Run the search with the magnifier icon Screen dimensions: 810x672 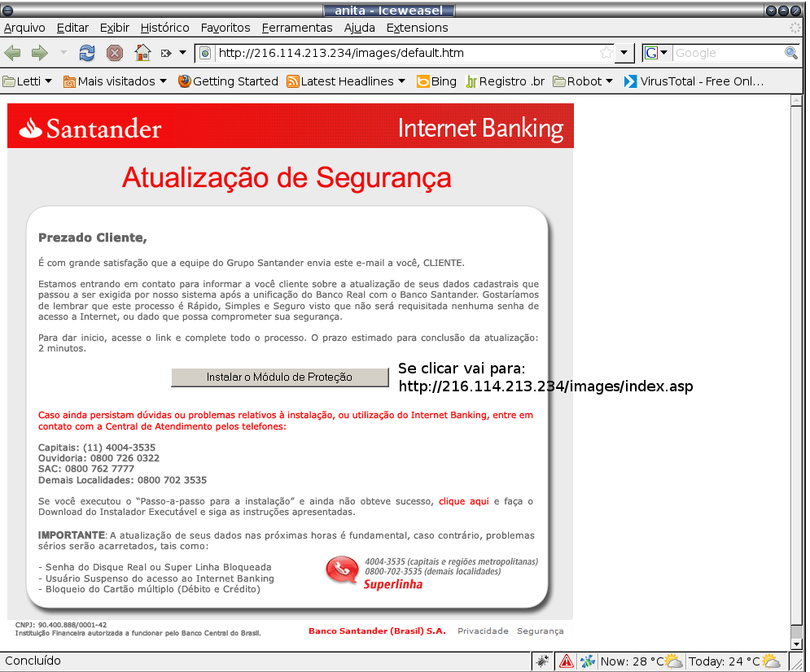[790, 53]
